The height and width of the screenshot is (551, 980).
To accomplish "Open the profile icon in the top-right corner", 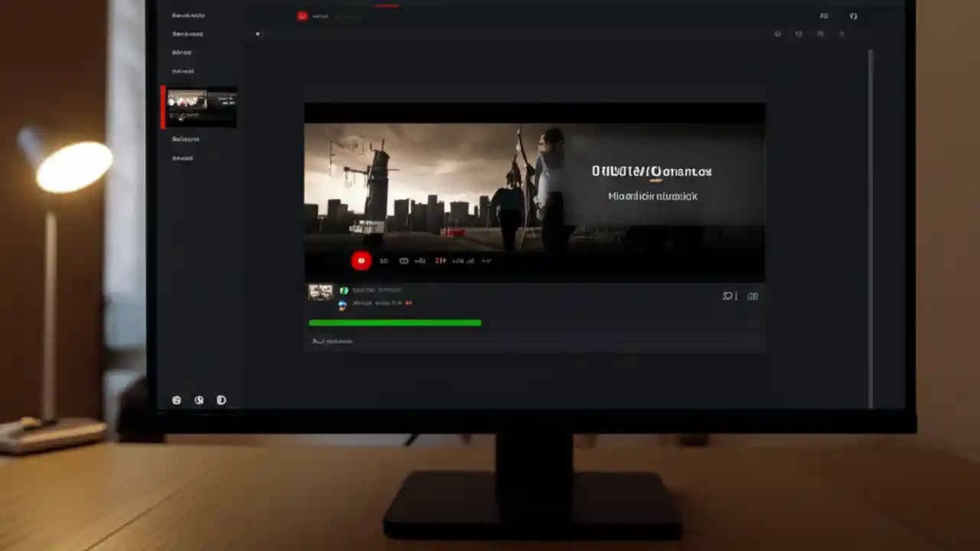I will click(853, 15).
